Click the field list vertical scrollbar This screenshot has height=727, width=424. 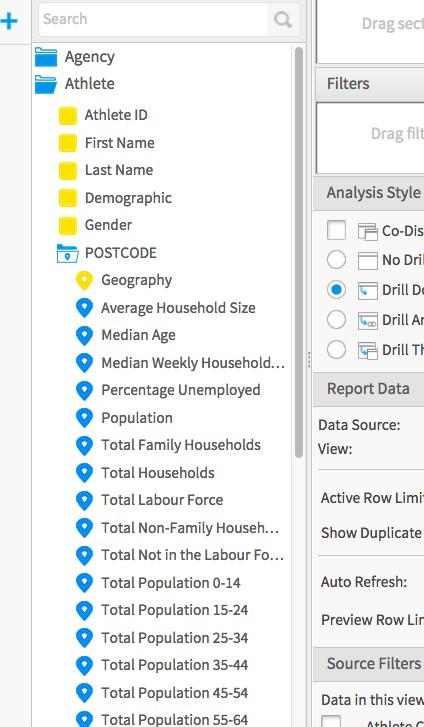[x=299, y=253]
